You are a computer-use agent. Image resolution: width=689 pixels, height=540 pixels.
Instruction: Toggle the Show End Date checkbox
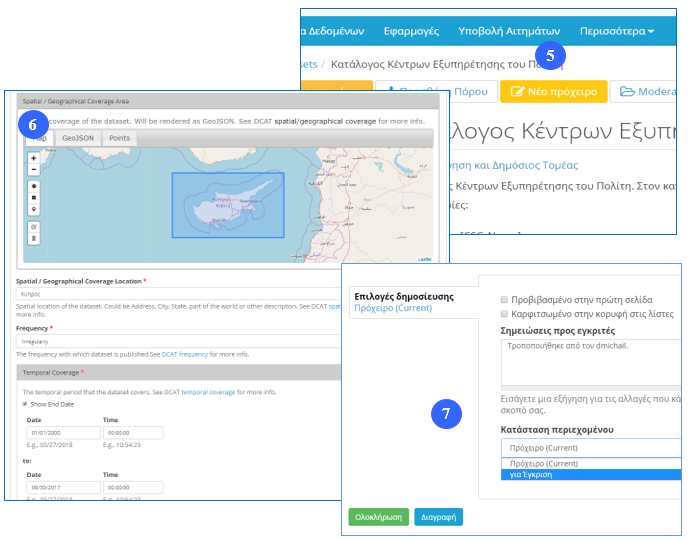coord(25,404)
